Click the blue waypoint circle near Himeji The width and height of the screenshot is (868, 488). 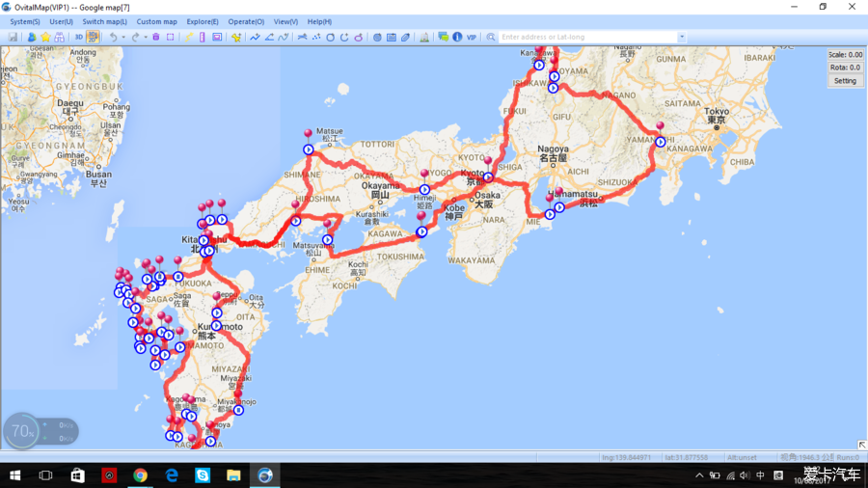point(424,190)
